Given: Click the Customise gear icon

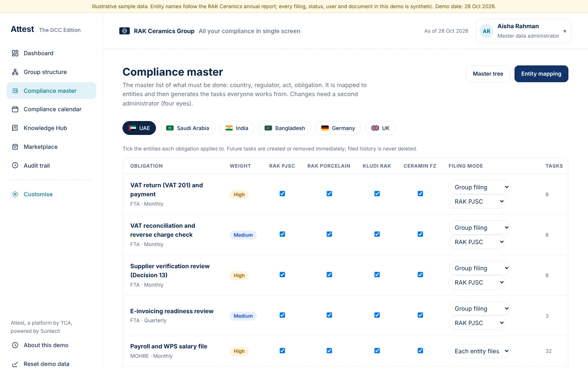Looking at the screenshot, I should pos(15,194).
